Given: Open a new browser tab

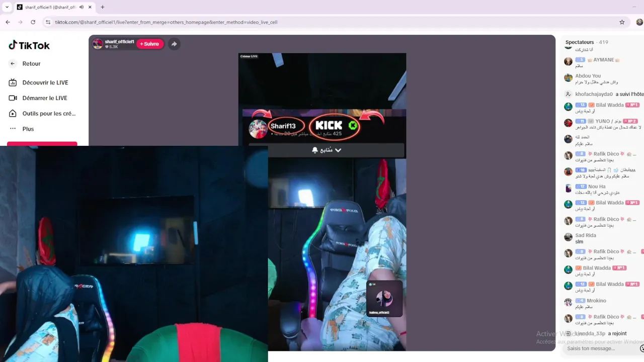Looking at the screenshot, I should click(x=103, y=7).
